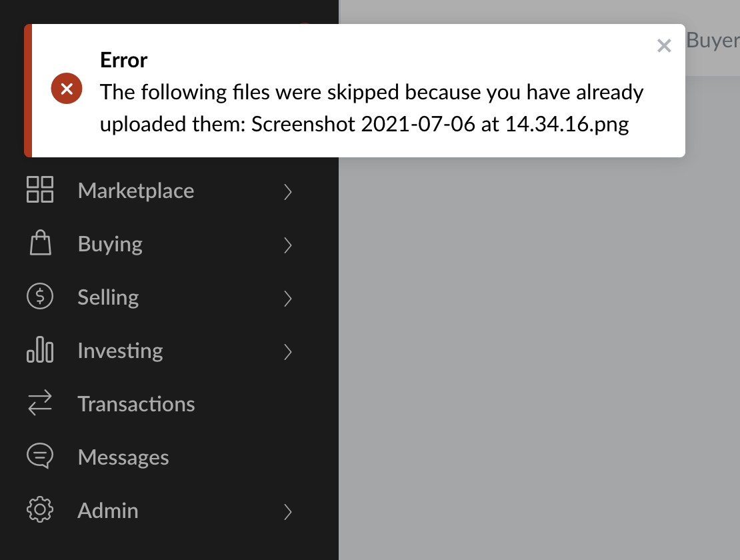
Task: Click the Marketplace grid icon
Action: (x=40, y=189)
